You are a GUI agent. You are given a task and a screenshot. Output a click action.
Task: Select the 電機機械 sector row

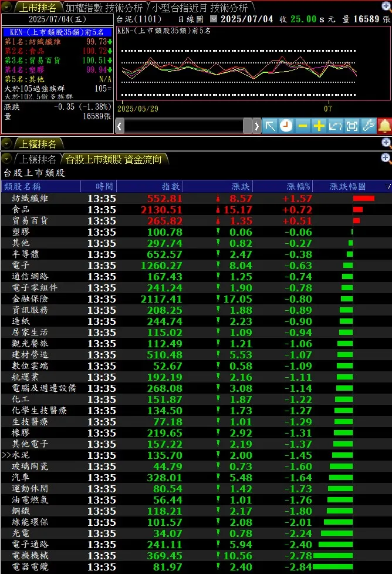pyautogui.click(x=196, y=556)
